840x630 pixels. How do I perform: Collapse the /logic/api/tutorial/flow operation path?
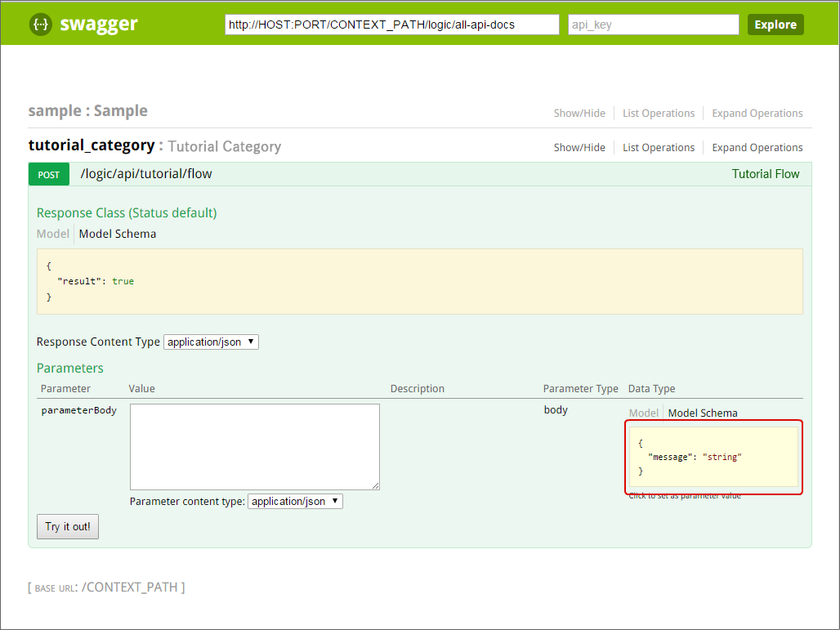[x=146, y=173]
